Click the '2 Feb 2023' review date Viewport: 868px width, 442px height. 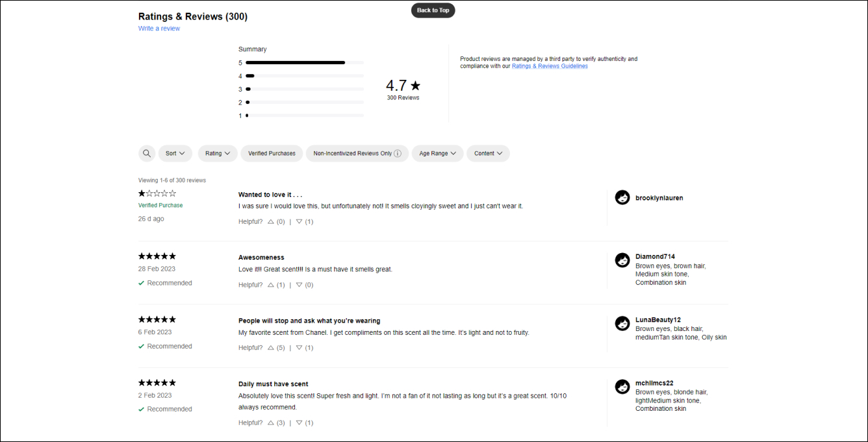coord(155,395)
